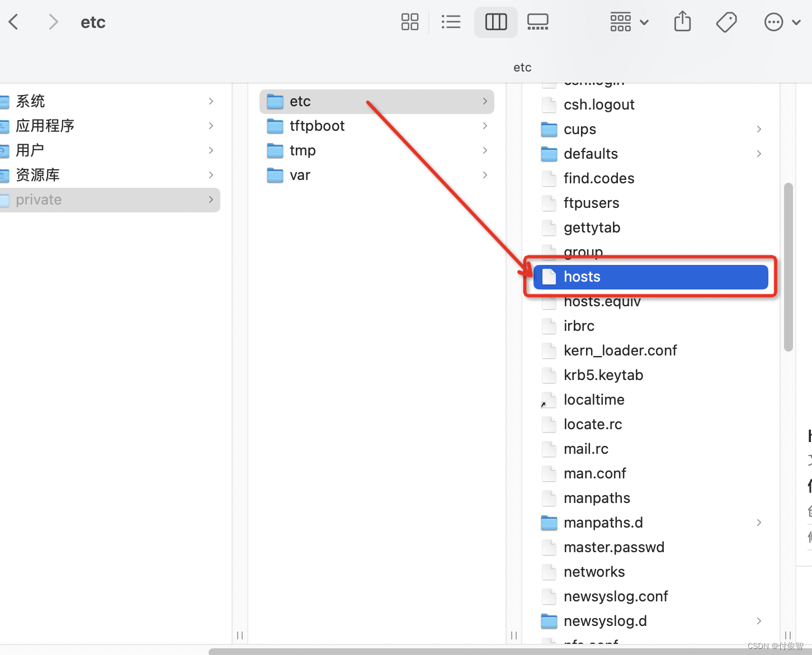Screen dimensions: 812x655
Task: Expand chevron next to var
Action: coord(485,175)
